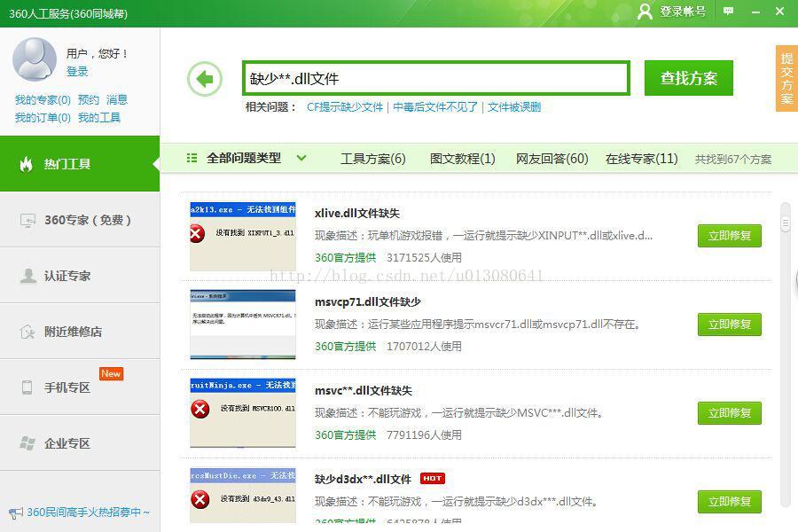
Task: Click the megaphone icon at bottom left
Action: [x=16, y=512]
